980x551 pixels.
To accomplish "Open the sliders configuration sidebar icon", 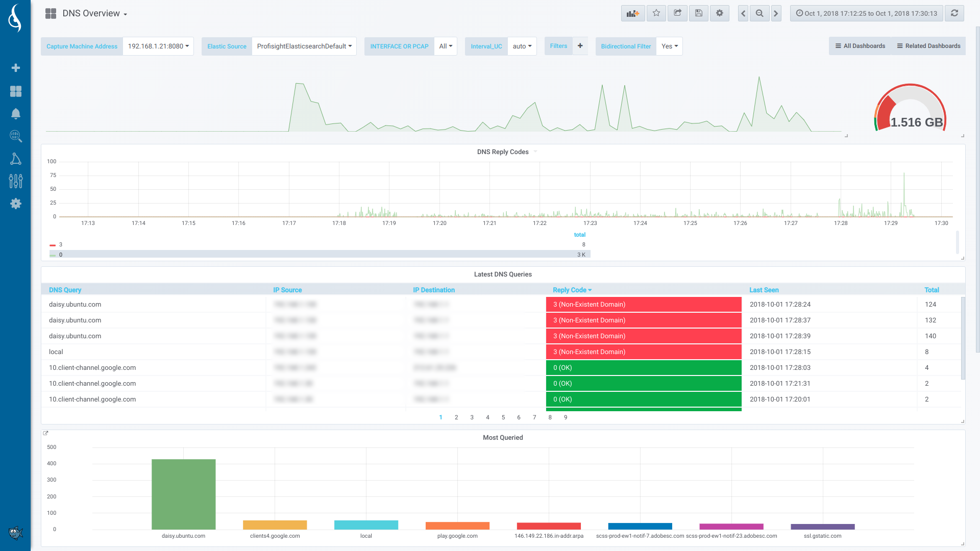I will [x=16, y=181].
